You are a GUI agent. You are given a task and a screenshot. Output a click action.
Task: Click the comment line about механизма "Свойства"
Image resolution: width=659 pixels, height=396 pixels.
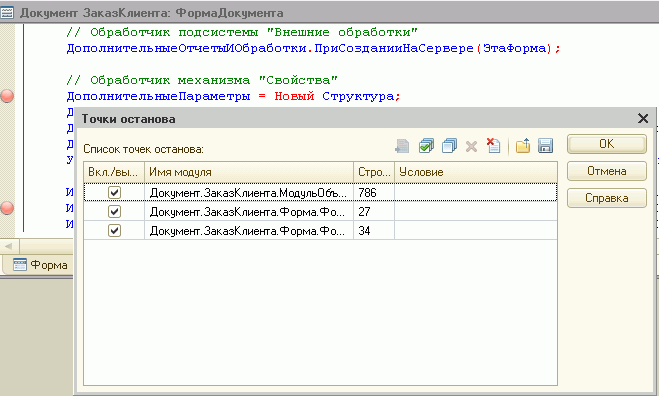(202, 80)
